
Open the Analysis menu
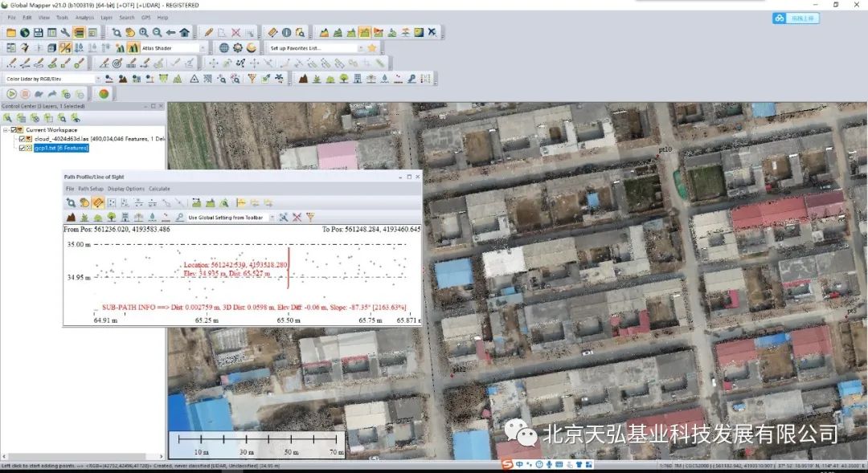point(84,18)
